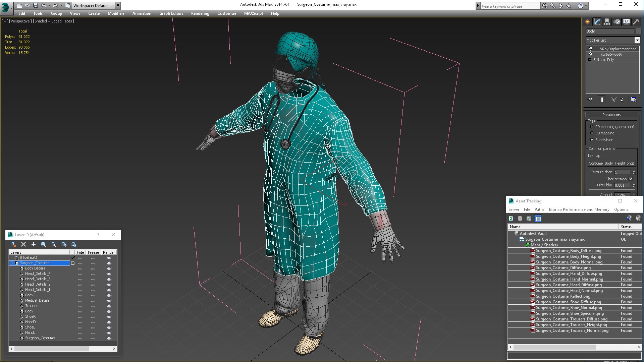This screenshot has width=644, height=362.
Task: Click the Body object name field
Action: [x=610, y=31]
